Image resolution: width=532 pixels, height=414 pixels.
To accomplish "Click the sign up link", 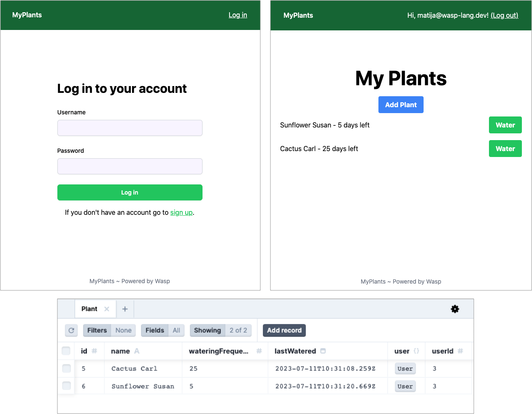I will pos(181,213).
